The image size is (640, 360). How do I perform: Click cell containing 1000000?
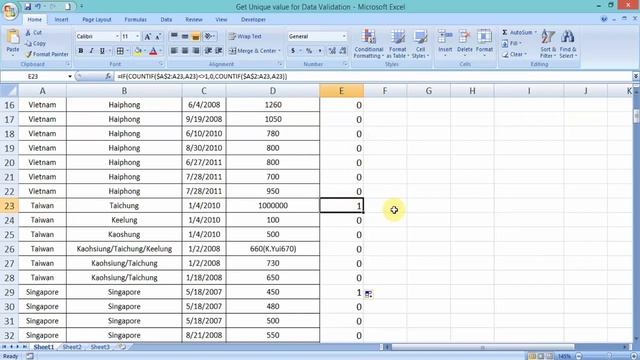pos(273,206)
